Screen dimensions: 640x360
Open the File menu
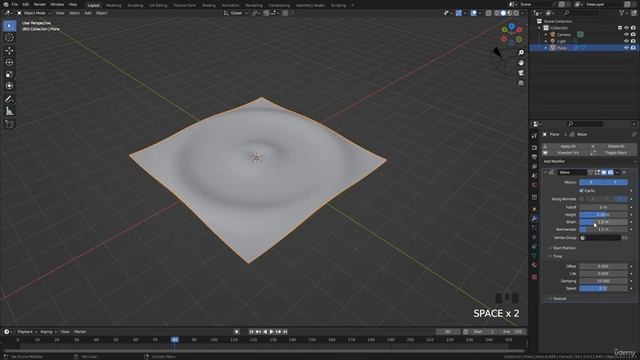pyautogui.click(x=14, y=4)
